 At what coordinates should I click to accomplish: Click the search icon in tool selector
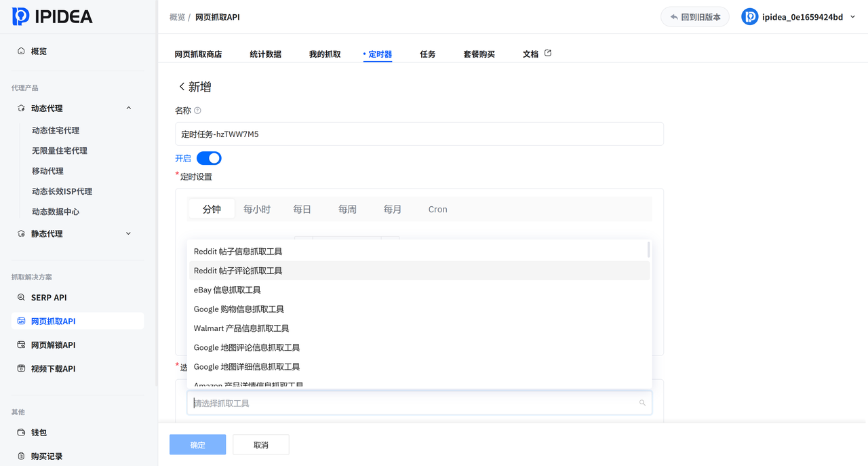pyautogui.click(x=642, y=403)
